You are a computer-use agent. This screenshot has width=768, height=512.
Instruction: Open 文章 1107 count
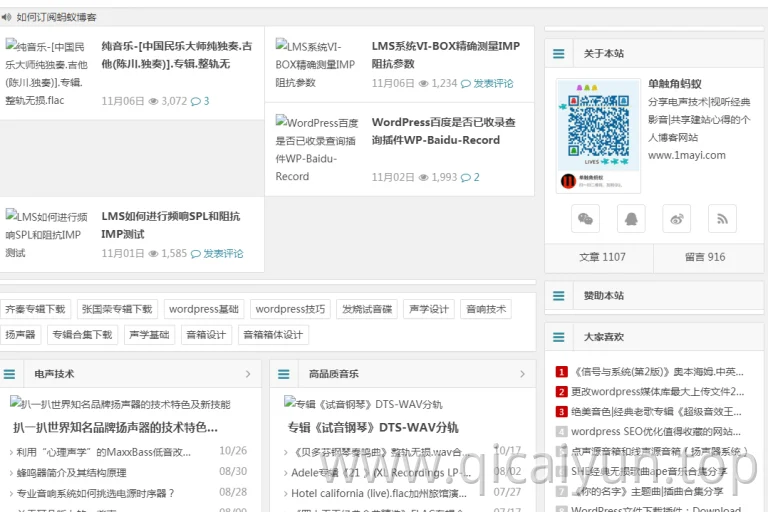[602, 257]
